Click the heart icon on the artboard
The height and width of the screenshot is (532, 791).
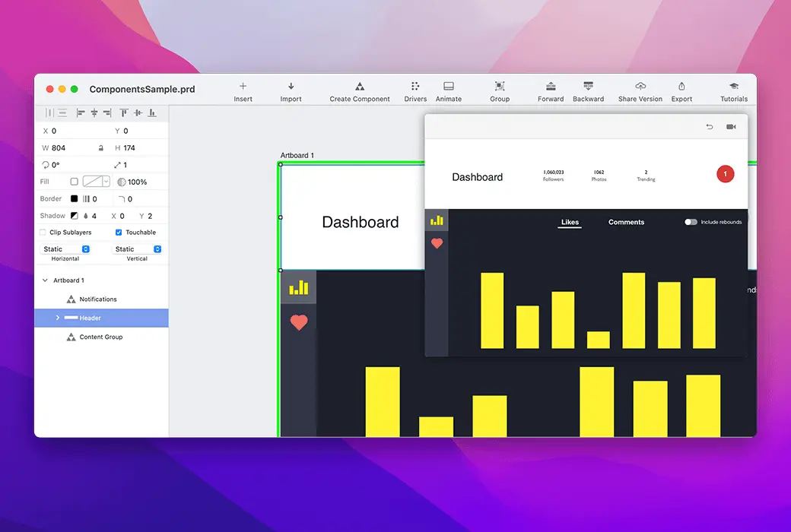click(x=299, y=322)
